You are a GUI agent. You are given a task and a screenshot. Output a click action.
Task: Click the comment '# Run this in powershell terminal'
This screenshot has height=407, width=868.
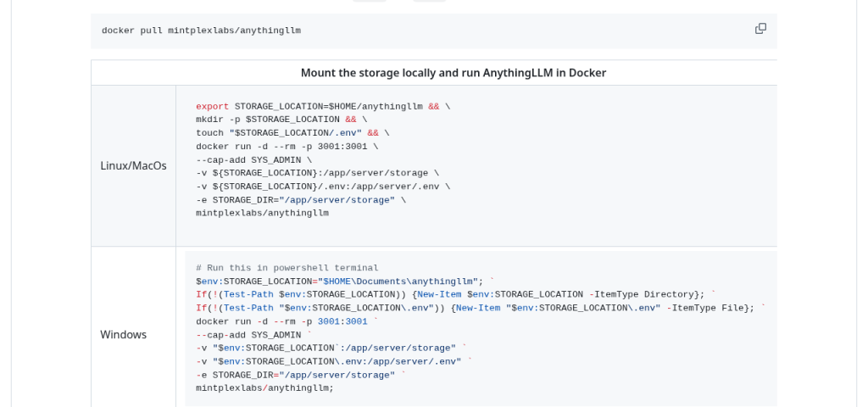tap(287, 268)
